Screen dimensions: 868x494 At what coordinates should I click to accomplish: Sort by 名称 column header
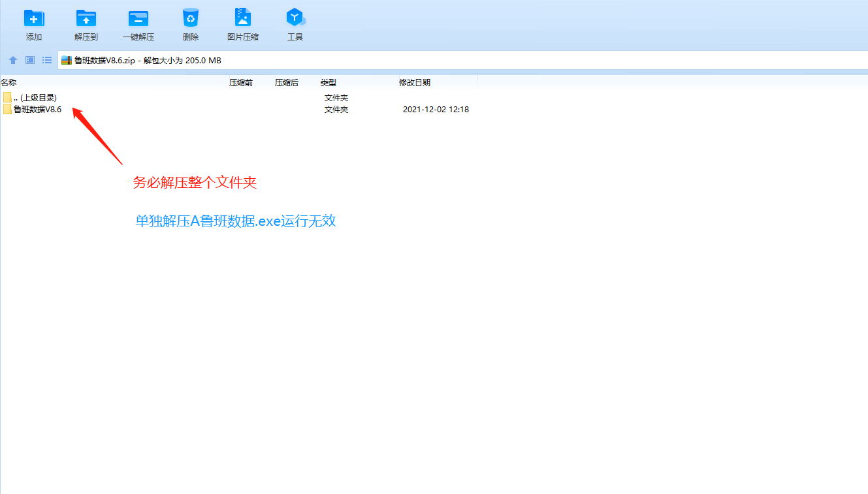(x=9, y=82)
